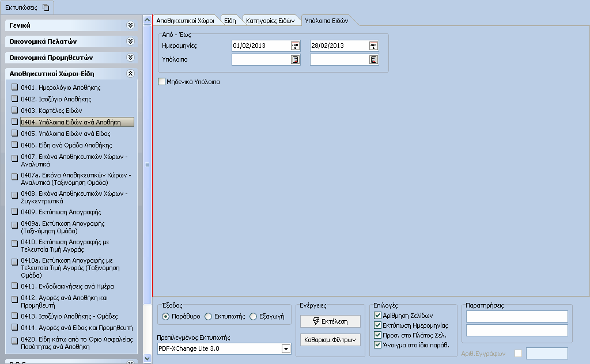
Task: Open the end date calendar picker
Action: (x=373, y=46)
